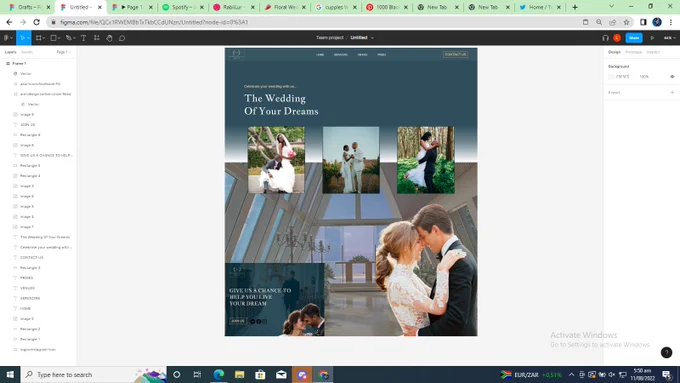The image size is (680, 383).
Task: Select the Frame tool
Action: [x=39, y=38]
